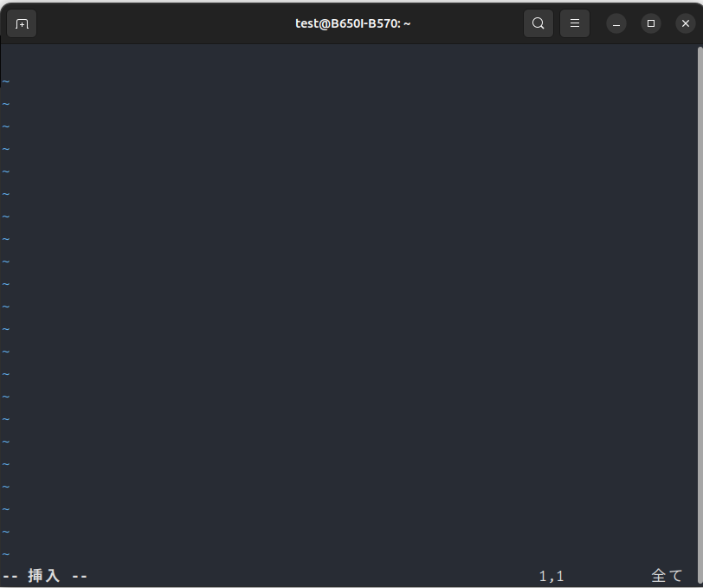Click the '全て' status text
The height and width of the screenshot is (588, 703).
coord(667,576)
